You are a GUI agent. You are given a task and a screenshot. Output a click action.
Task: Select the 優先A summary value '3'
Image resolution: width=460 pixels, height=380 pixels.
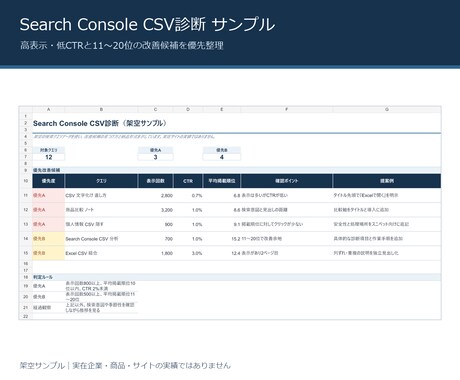point(155,157)
